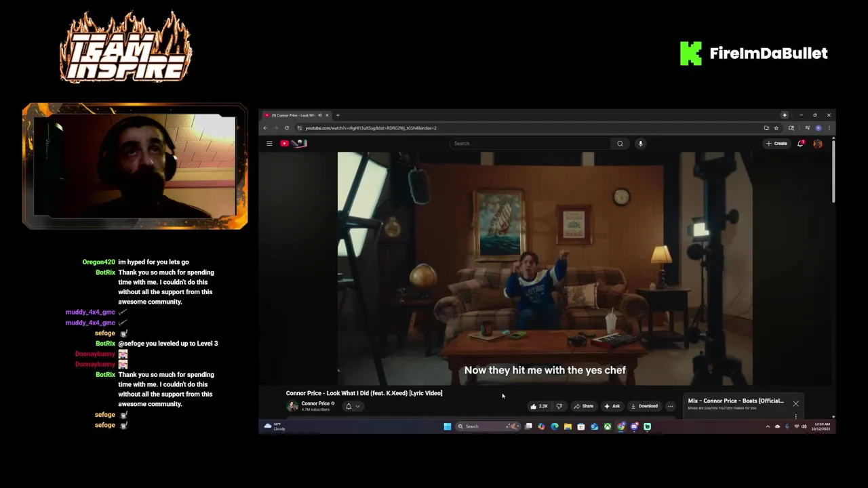
Task: Open Chrome profile avatar
Action: tap(818, 128)
